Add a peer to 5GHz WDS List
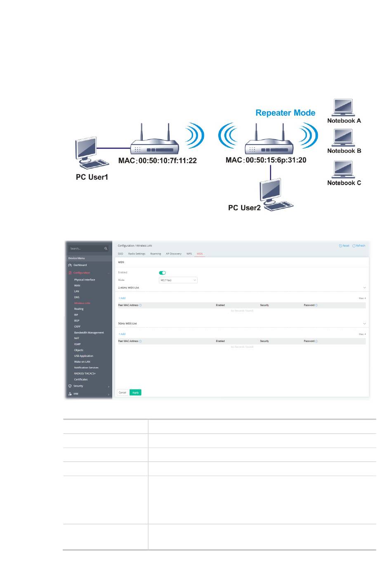This screenshot has height=577, width=392. (122, 334)
